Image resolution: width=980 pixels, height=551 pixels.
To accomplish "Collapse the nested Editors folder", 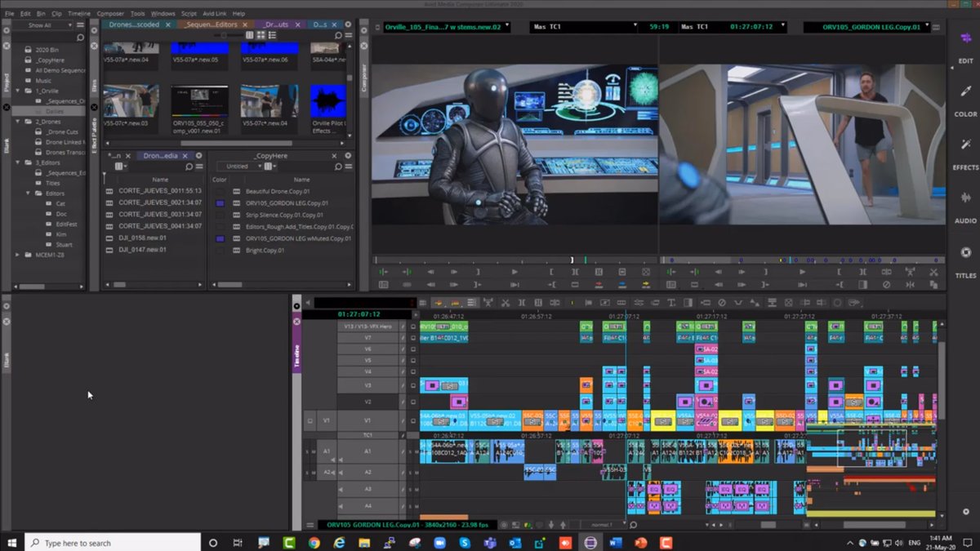I will tap(28, 193).
